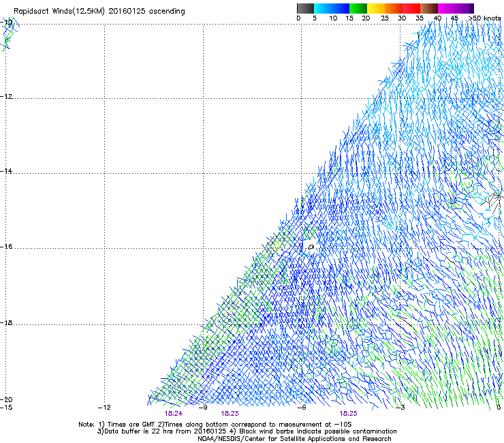Click the black contaminated wind barbs cluster
504x443 pixels.
pyautogui.click(x=492, y=200)
